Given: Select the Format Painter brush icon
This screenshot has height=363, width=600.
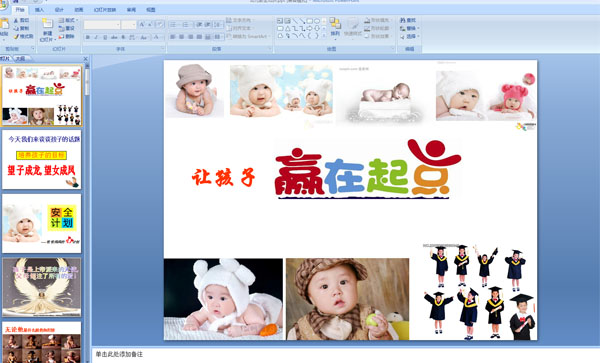Looking at the screenshot, I should coord(16,37).
